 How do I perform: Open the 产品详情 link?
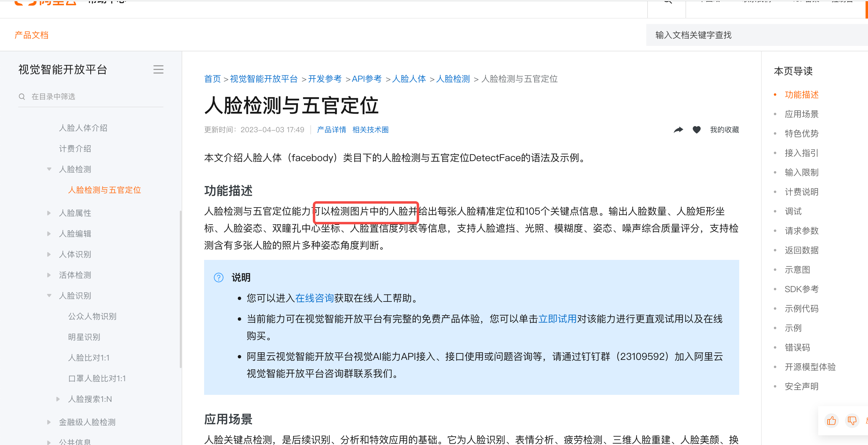click(x=331, y=130)
